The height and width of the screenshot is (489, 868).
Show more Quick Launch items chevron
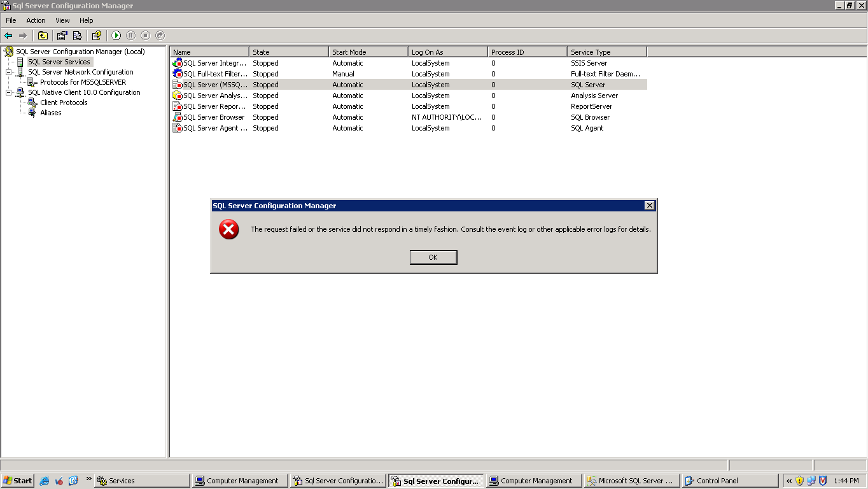(88, 479)
